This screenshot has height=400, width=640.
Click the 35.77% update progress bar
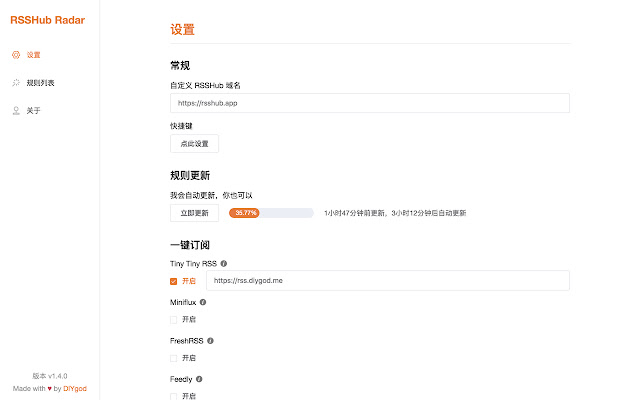[x=271, y=213]
